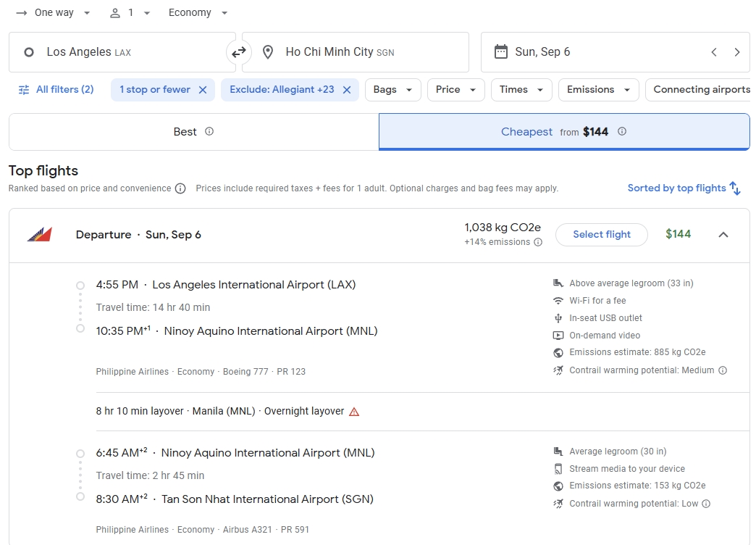The width and height of the screenshot is (756, 545).
Task: Switch to the Best flights tab
Action: [194, 132]
